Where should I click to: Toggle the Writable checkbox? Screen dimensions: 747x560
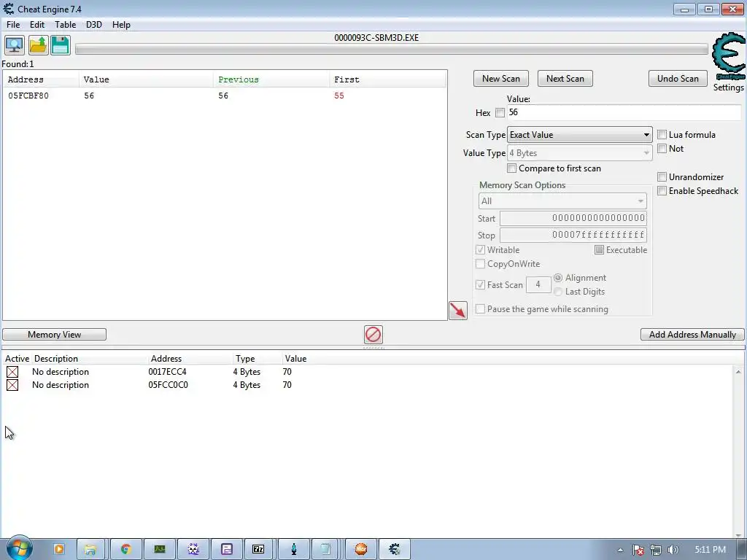(x=480, y=250)
